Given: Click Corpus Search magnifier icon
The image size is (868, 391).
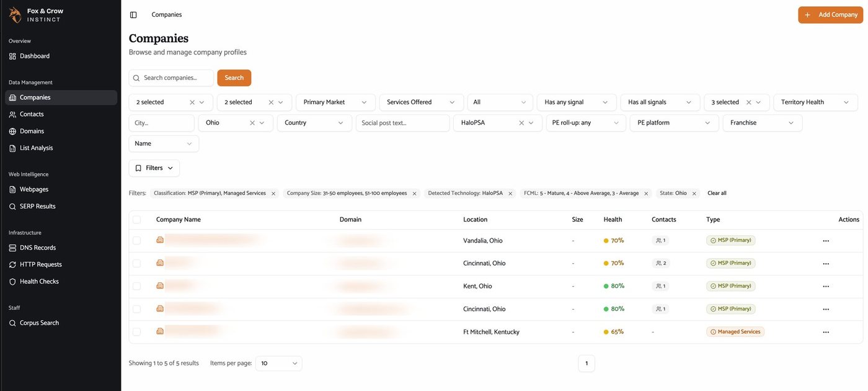Looking at the screenshot, I should 12,323.
